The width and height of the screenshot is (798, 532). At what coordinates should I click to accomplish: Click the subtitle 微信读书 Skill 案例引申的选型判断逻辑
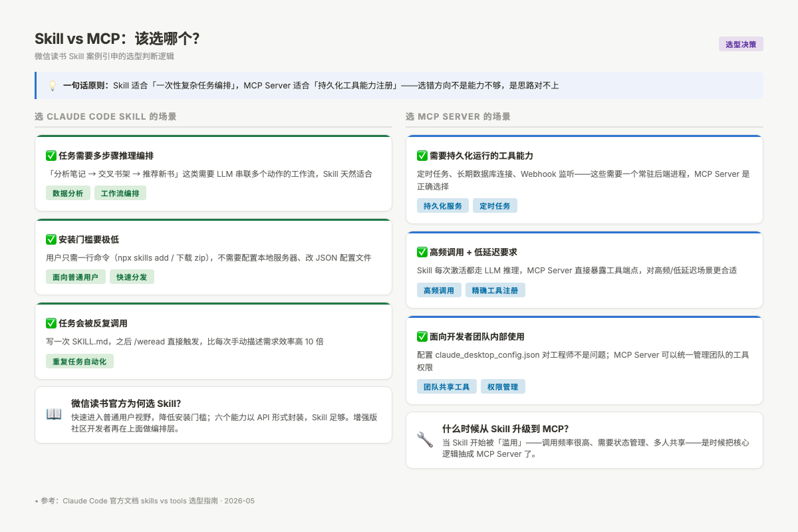click(x=104, y=57)
